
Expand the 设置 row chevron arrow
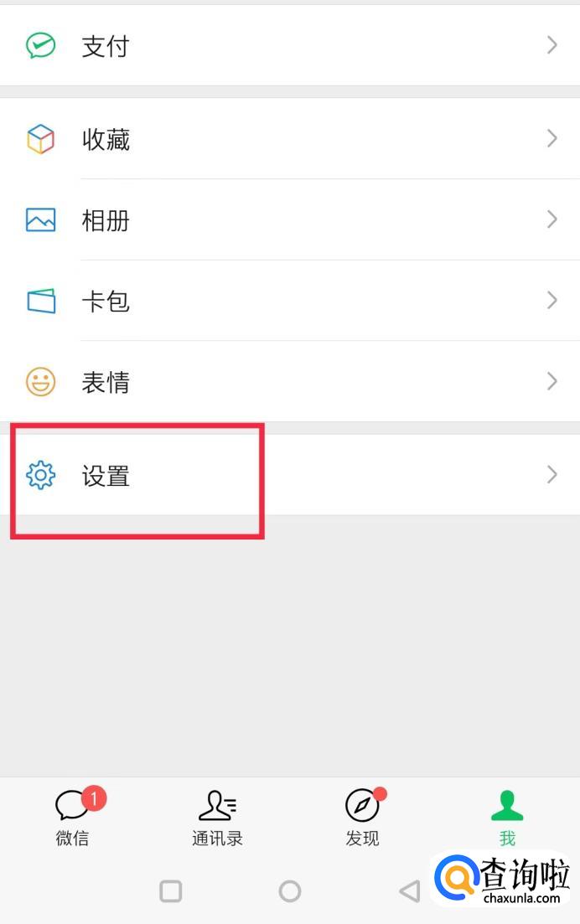[x=552, y=474]
